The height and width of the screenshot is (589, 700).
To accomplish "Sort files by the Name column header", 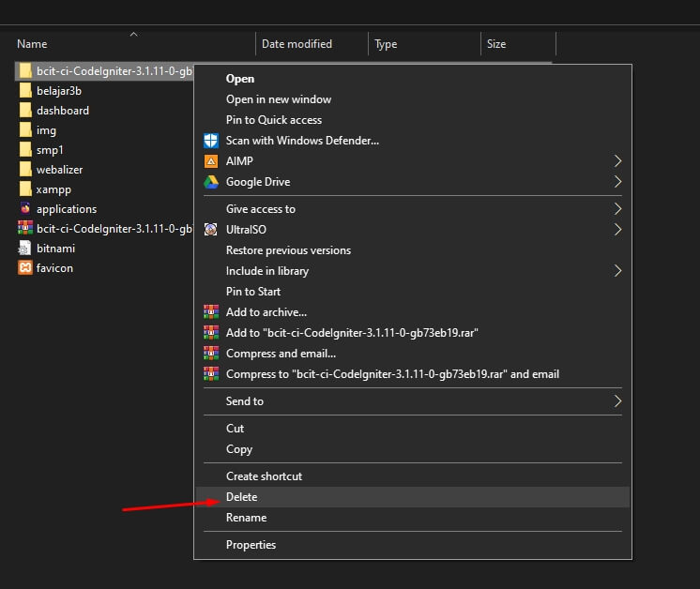I will point(32,44).
